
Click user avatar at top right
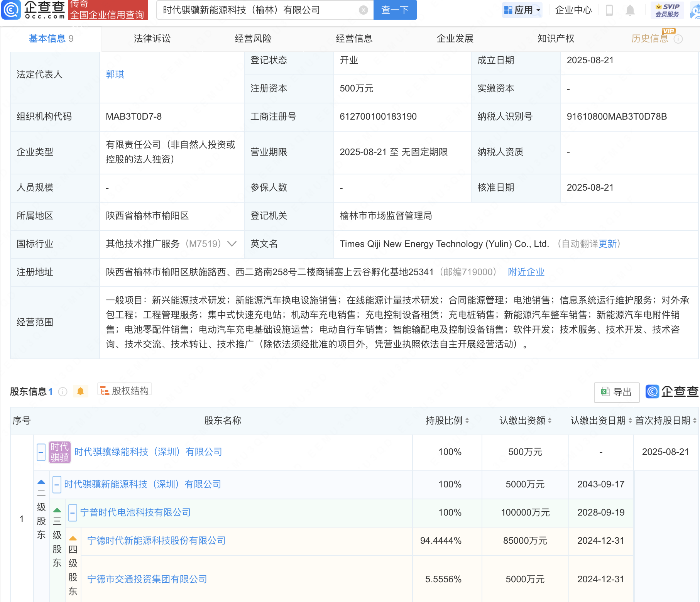pyautogui.click(x=695, y=11)
